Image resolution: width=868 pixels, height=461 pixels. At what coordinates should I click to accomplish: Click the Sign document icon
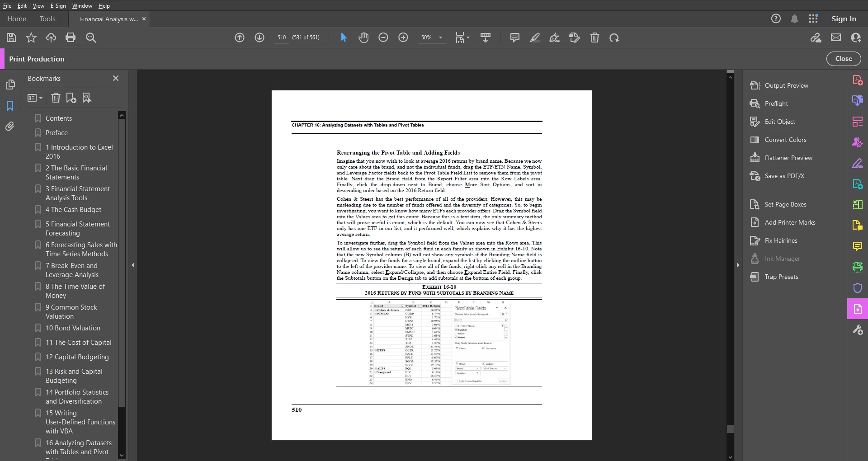555,38
